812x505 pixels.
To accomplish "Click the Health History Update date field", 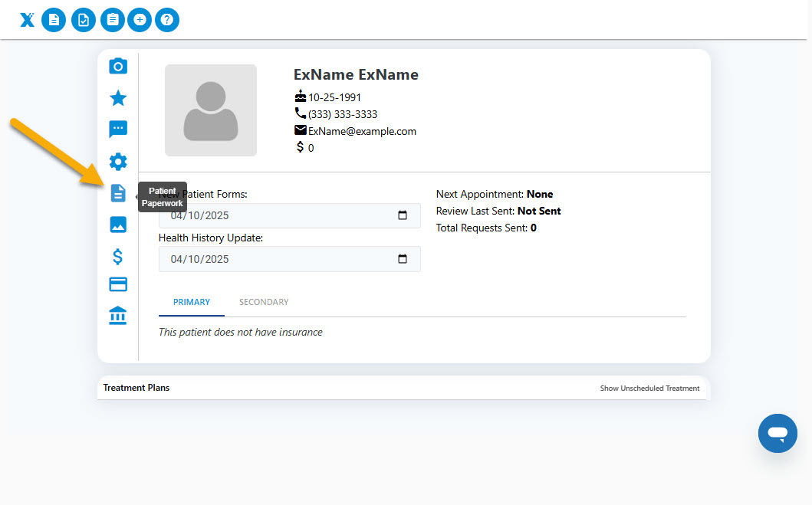I will point(290,259).
